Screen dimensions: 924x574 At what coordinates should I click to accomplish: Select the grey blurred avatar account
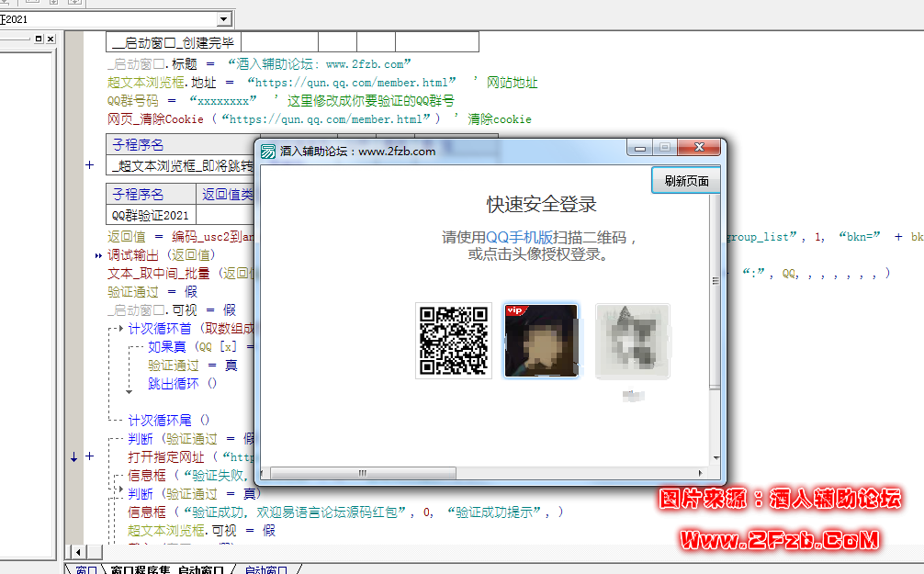632,341
